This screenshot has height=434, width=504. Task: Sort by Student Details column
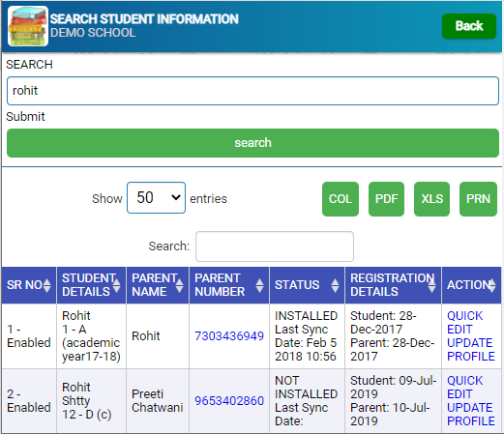(116, 285)
